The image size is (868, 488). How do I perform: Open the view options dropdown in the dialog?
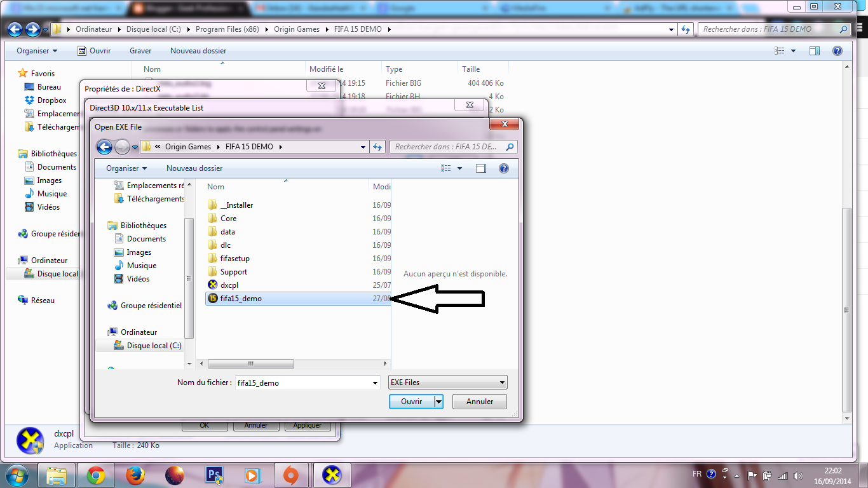459,168
